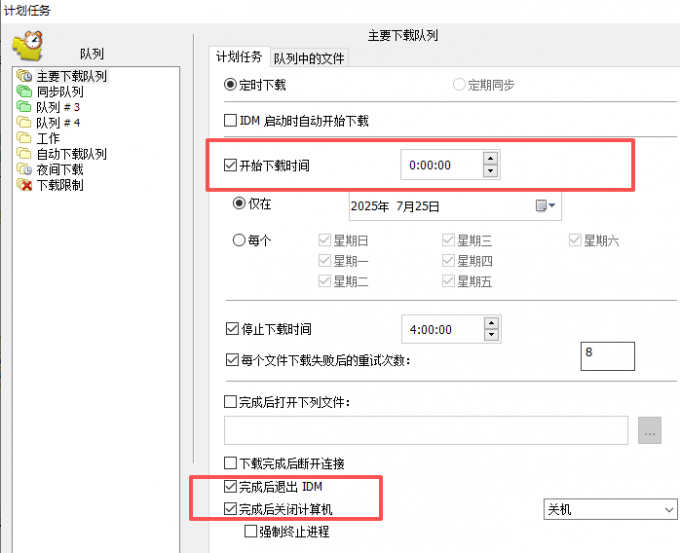The image size is (680, 553).
Task: Enable IDM 启动时自动开始下载 checkbox
Action: [230, 120]
